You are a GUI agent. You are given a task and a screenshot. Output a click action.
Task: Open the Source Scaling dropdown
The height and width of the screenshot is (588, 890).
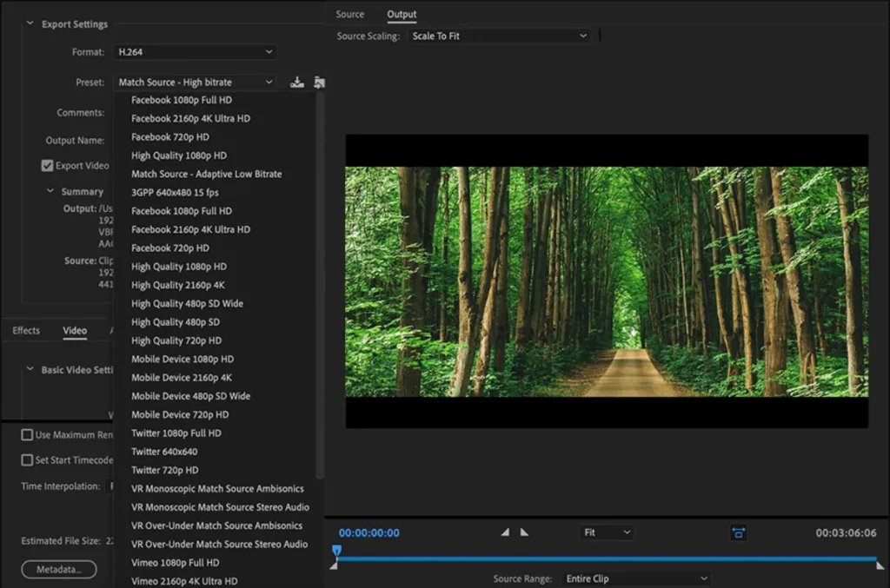tap(499, 36)
